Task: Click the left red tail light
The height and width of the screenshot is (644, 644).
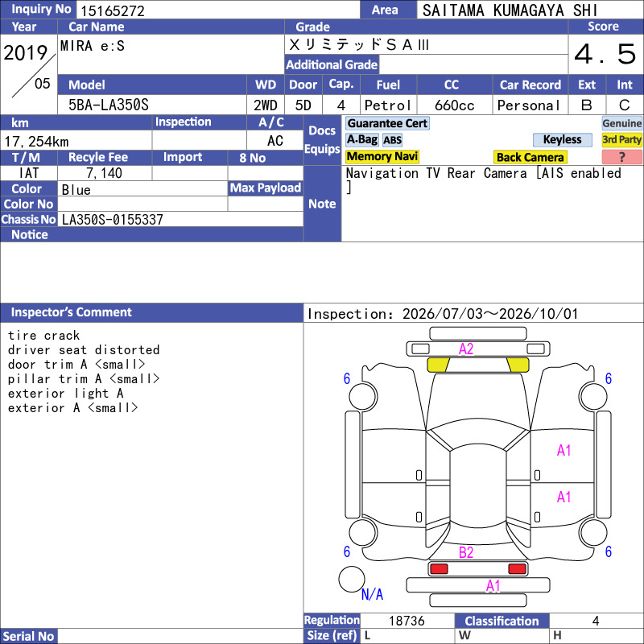Action: (x=439, y=569)
